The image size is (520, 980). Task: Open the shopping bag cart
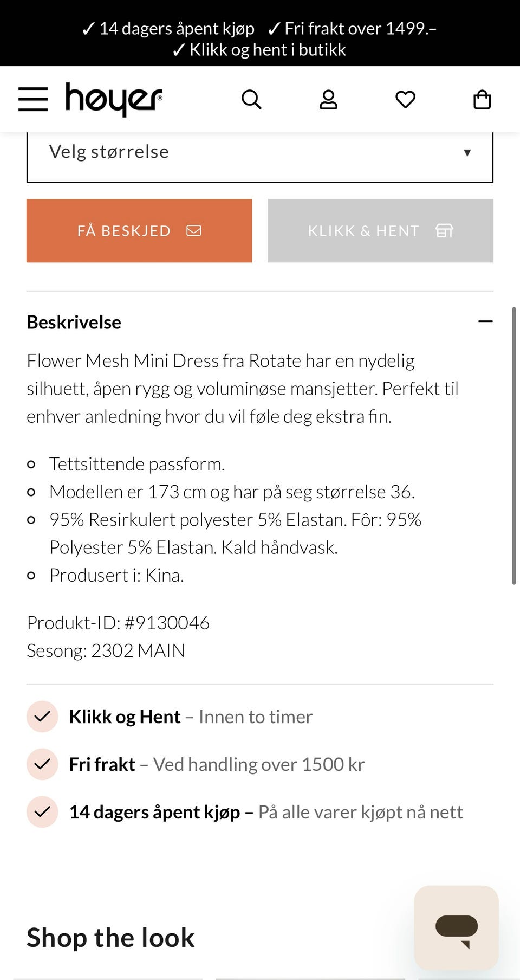482,100
